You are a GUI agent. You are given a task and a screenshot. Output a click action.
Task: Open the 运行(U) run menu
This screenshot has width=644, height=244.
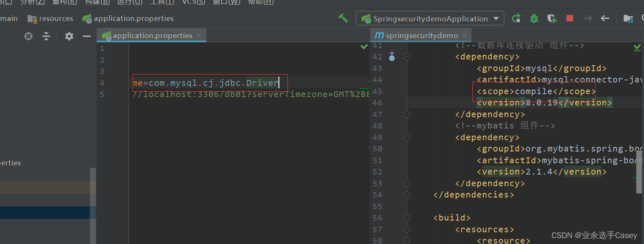(x=130, y=2)
